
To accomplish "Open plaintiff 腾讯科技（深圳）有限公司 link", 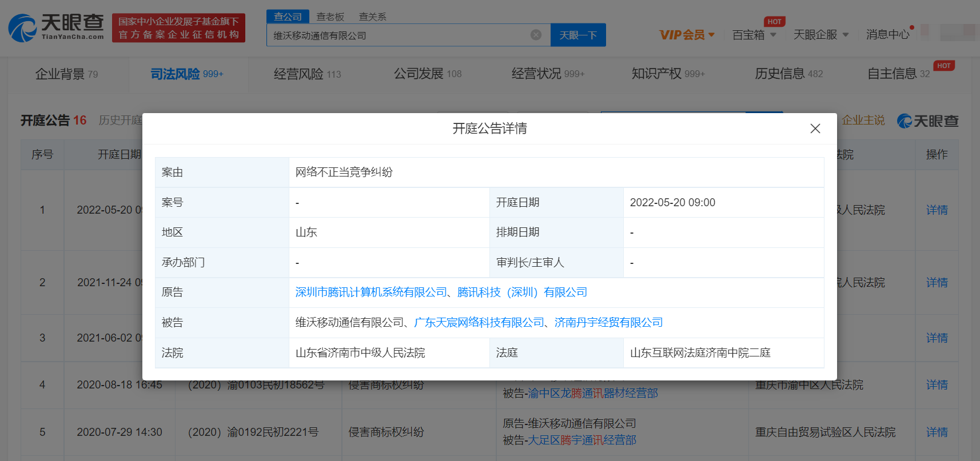I will point(522,292).
